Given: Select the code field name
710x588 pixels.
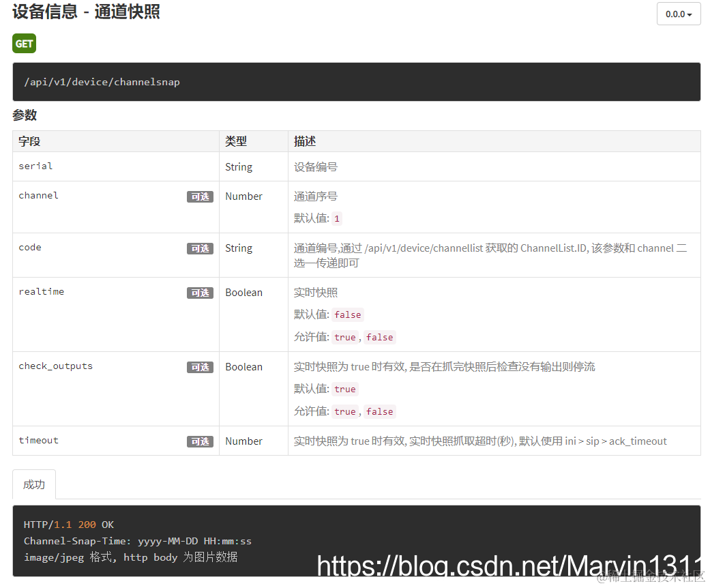Looking at the screenshot, I should (30, 248).
